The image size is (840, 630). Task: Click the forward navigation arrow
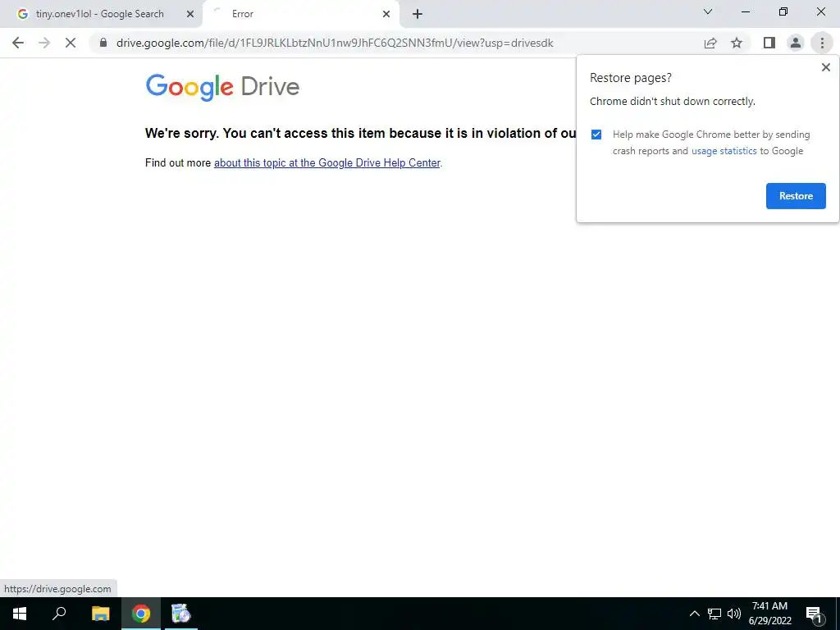pyautogui.click(x=44, y=43)
